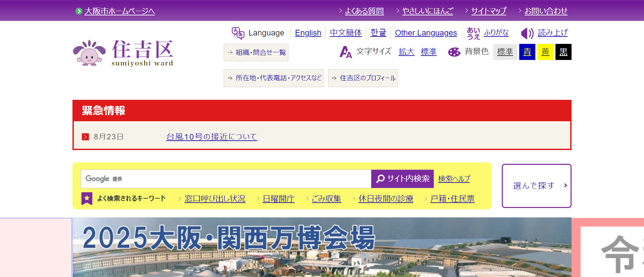Viewport: 644px width, 277px height.
Task: Click the 緊急情報 heading
Action: [103, 111]
